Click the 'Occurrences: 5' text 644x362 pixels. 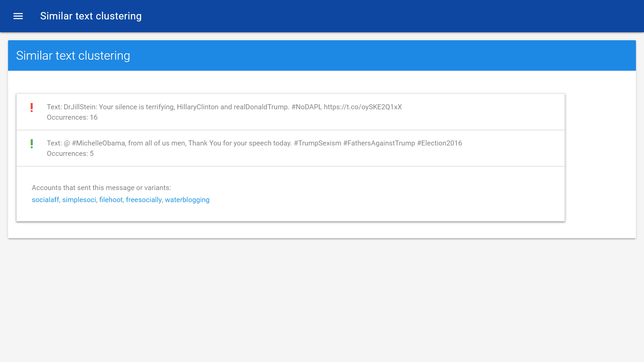[70, 154]
